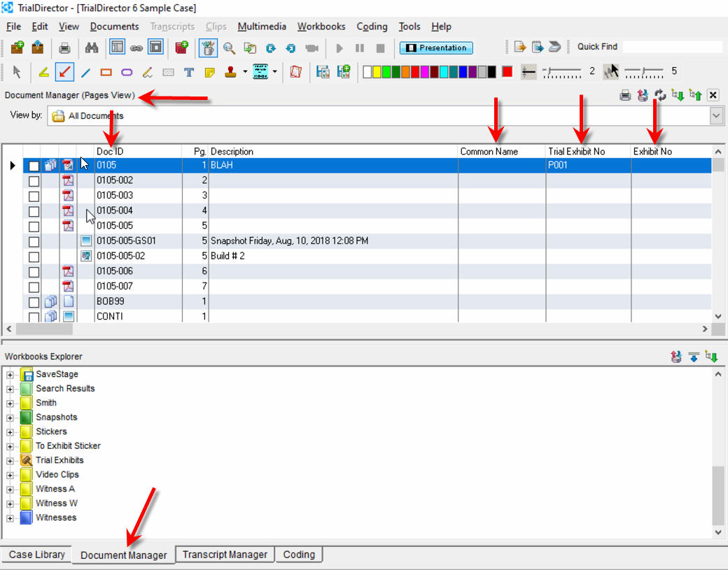Click the rotate counterclockwise icon
Image resolution: width=728 pixels, height=570 pixels.
pos(290,48)
